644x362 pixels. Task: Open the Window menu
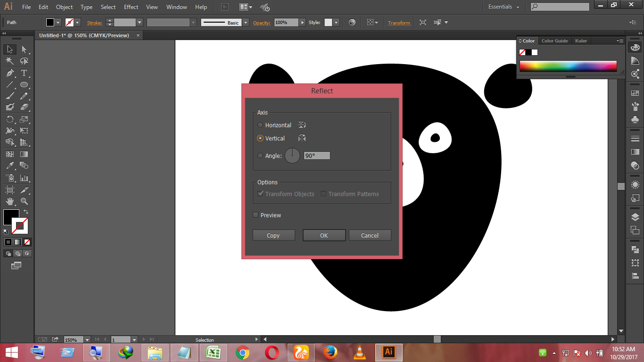177,7
